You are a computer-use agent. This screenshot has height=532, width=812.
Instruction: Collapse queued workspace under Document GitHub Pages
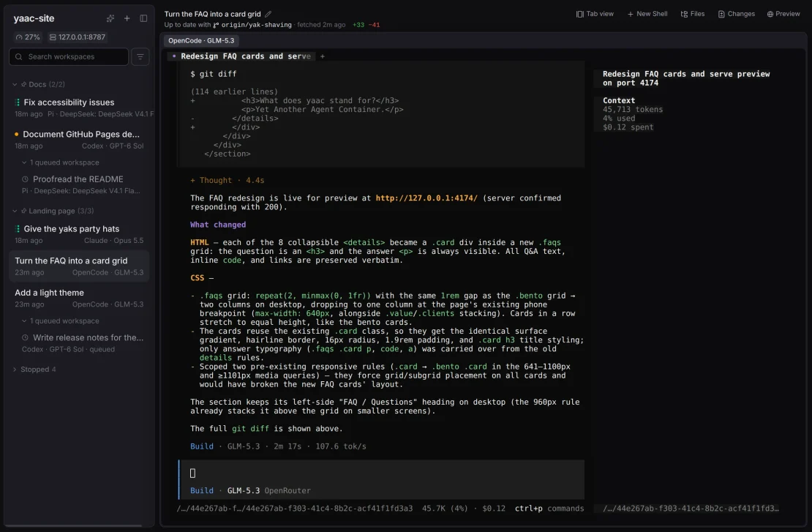[24, 162]
